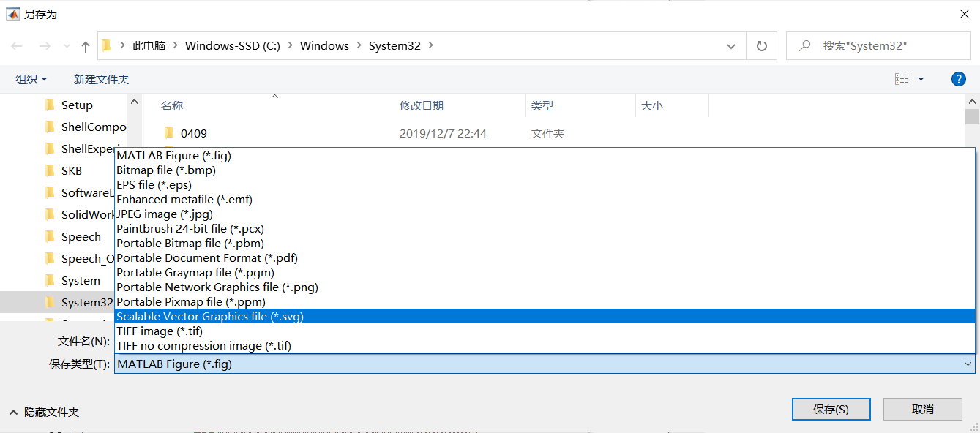Choose Portable Pixmap file (*.ppm) option

pos(545,301)
